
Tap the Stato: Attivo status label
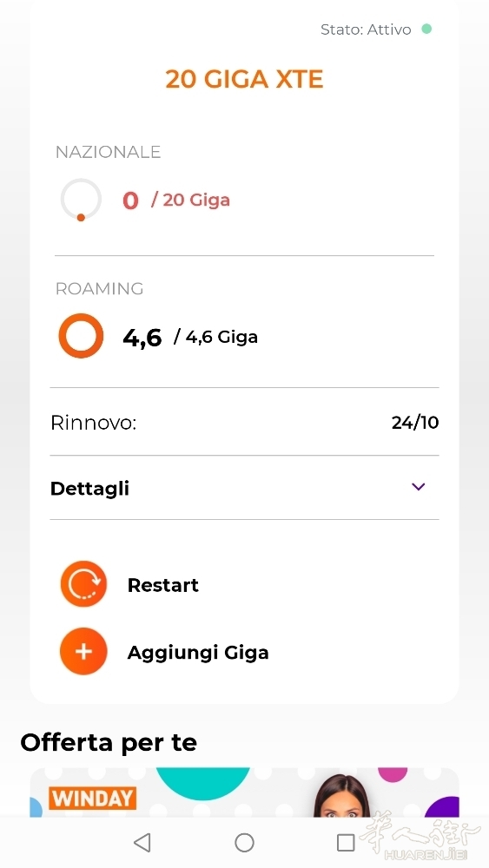point(366,30)
